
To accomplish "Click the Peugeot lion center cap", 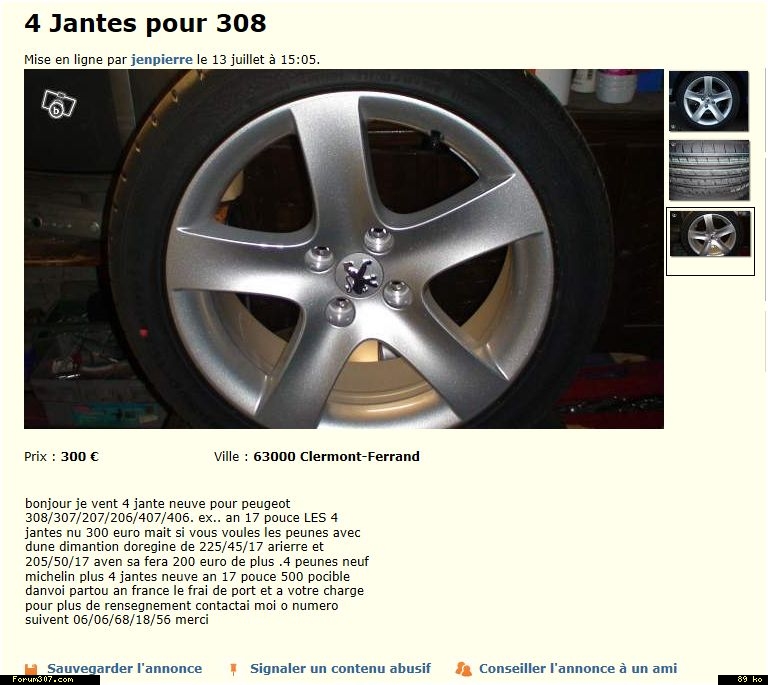I will click(359, 275).
